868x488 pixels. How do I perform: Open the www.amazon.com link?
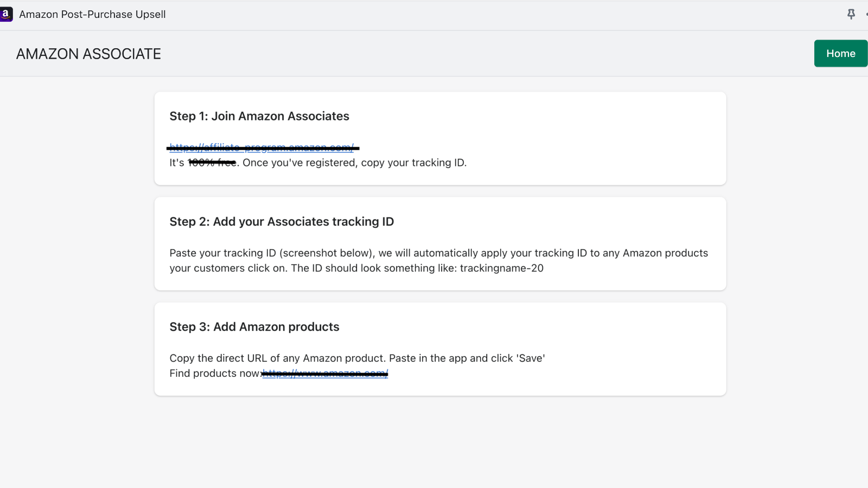click(x=325, y=373)
